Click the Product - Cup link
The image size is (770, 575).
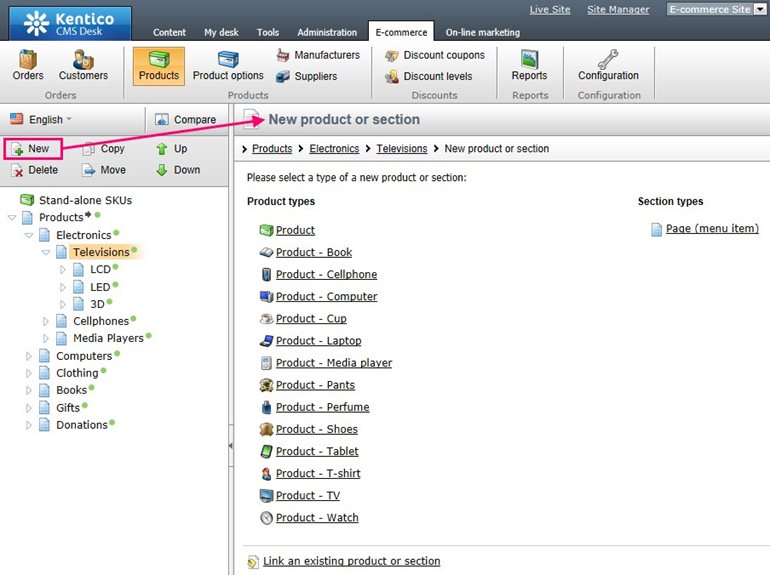[311, 319]
